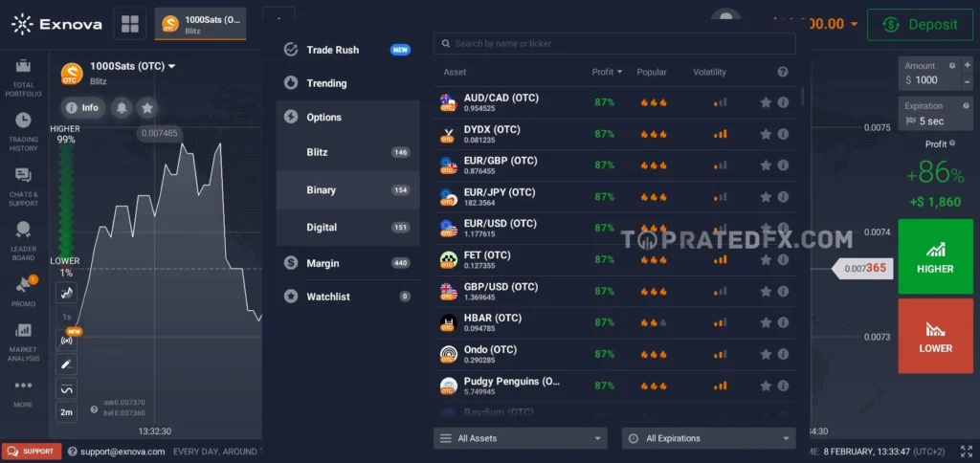The image size is (980, 463).
Task: Show info for Pudgy Penguins (OTC)
Action: (783, 386)
